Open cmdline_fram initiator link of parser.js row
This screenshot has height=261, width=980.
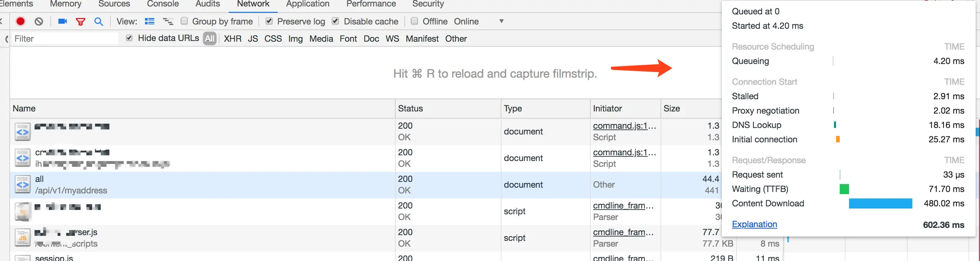coord(623,232)
